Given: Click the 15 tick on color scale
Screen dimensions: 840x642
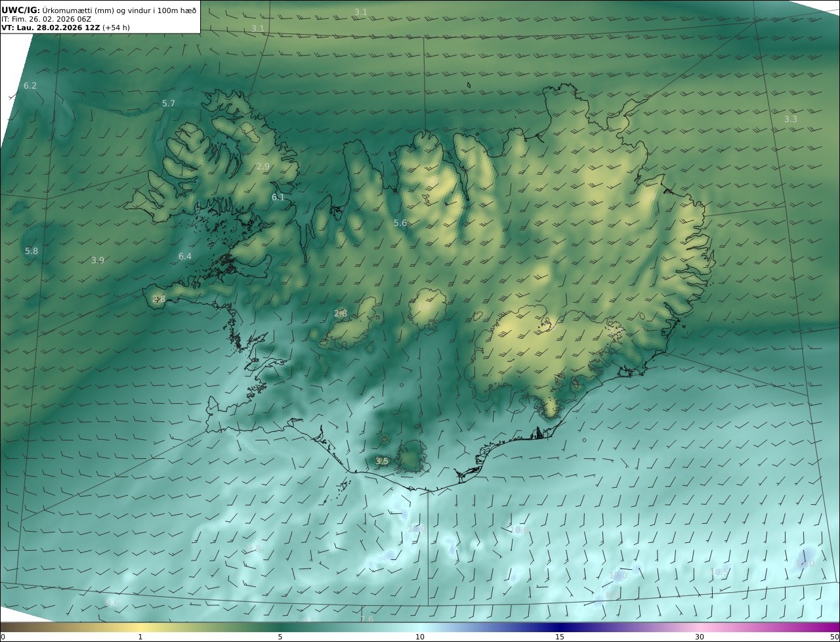Looking at the screenshot, I should click(560, 637).
